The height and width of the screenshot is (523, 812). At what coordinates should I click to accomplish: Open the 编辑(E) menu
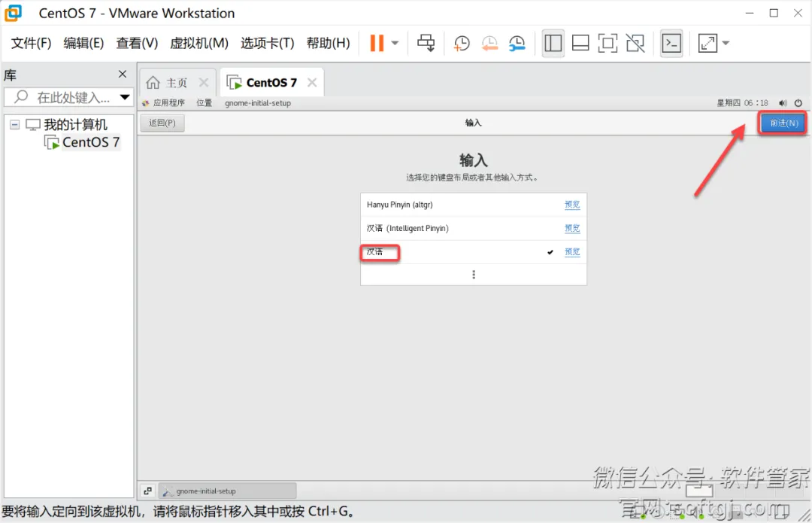83,43
